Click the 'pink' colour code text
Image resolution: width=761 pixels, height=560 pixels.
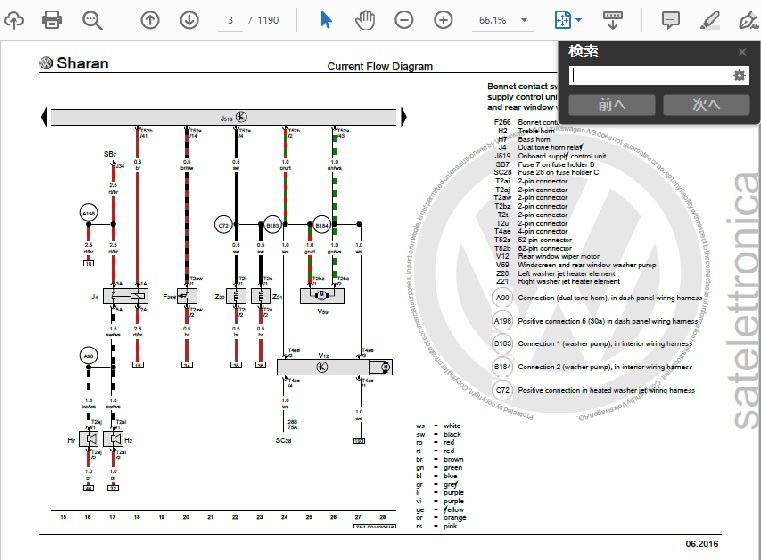pyautogui.click(x=450, y=526)
